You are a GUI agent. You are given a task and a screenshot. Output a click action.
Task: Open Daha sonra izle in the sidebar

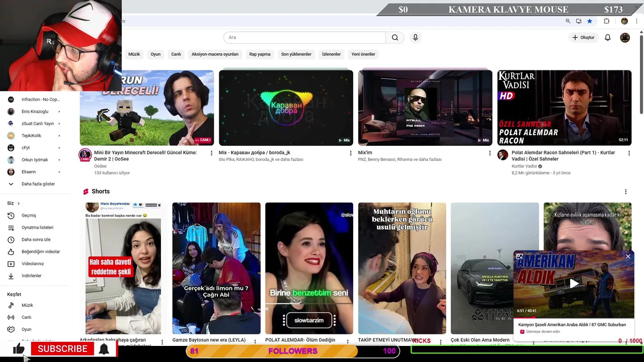pyautogui.click(x=35, y=239)
